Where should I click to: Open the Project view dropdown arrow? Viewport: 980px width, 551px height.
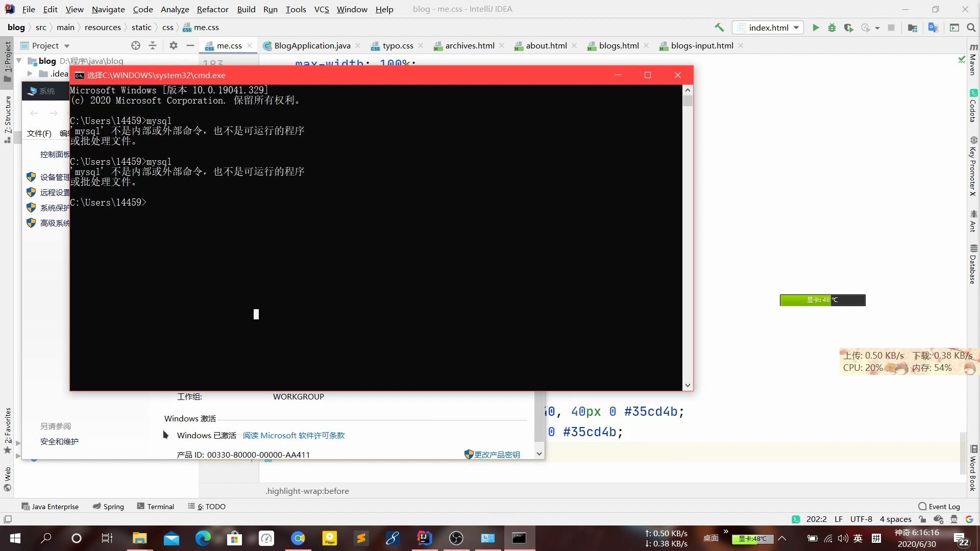(67, 46)
